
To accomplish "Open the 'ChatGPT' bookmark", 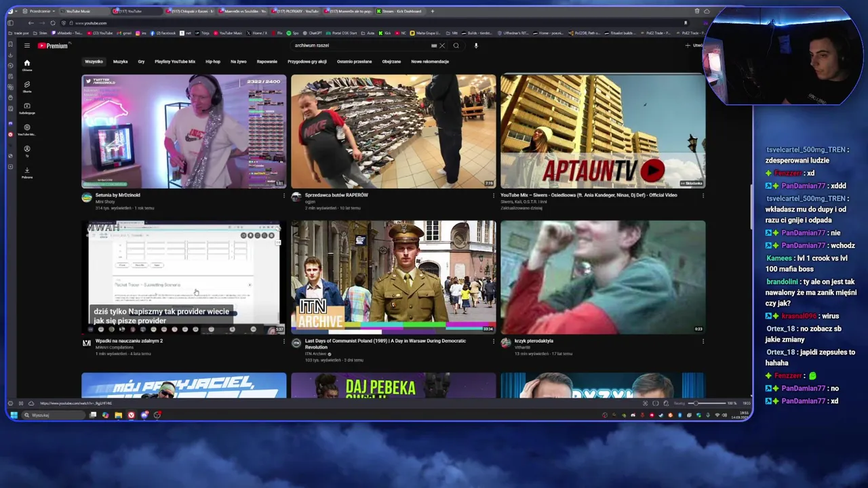I will pos(313,33).
